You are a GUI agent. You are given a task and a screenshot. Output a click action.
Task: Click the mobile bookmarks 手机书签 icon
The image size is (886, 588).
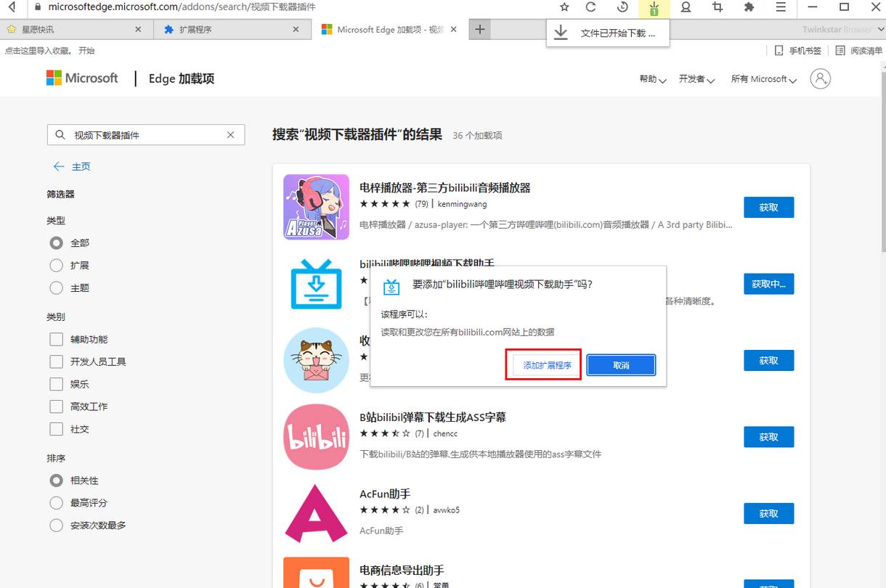click(x=779, y=50)
